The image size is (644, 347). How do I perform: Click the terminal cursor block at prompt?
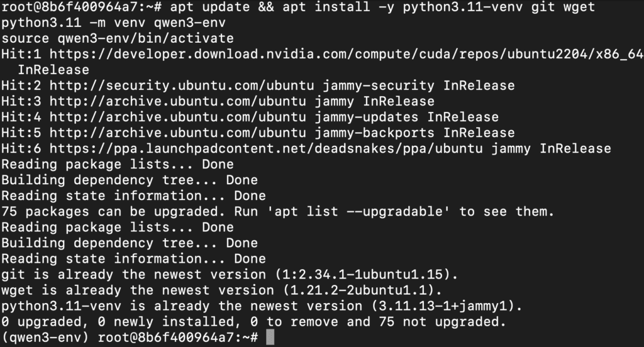coord(270,338)
